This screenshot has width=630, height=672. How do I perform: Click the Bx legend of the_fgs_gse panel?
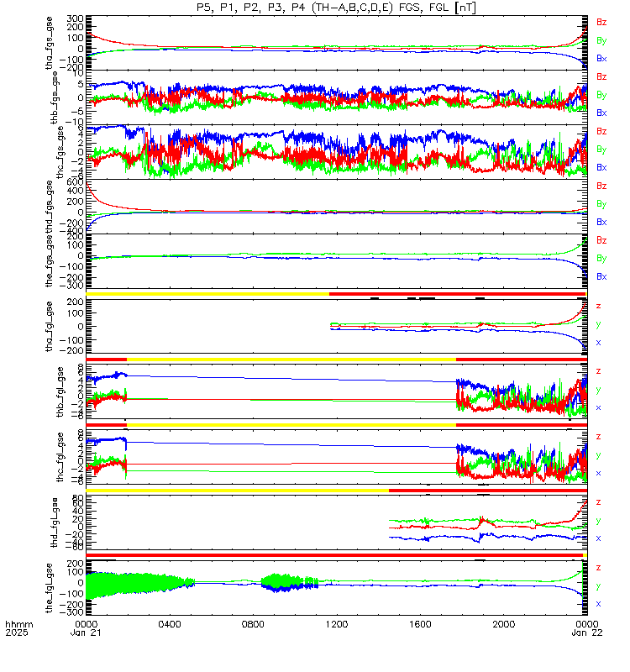pyautogui.click(x=601, y=277)
